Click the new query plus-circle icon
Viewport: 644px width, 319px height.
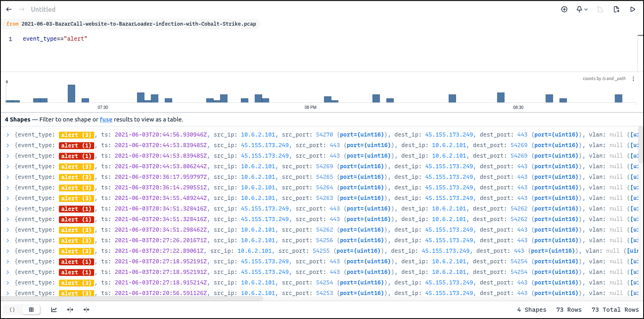564,9
